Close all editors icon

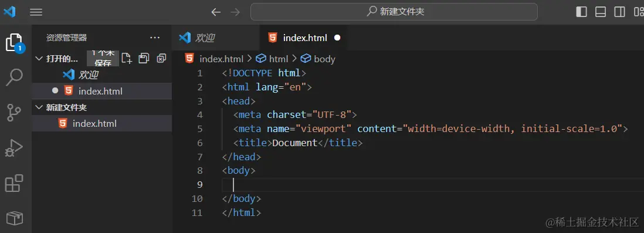(161, 58)
